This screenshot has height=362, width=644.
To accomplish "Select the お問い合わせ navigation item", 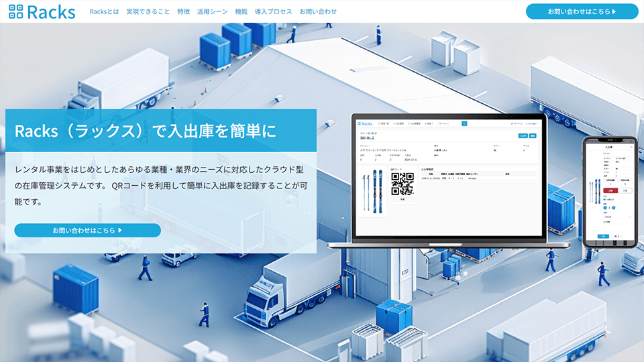I will click(318, 12).
